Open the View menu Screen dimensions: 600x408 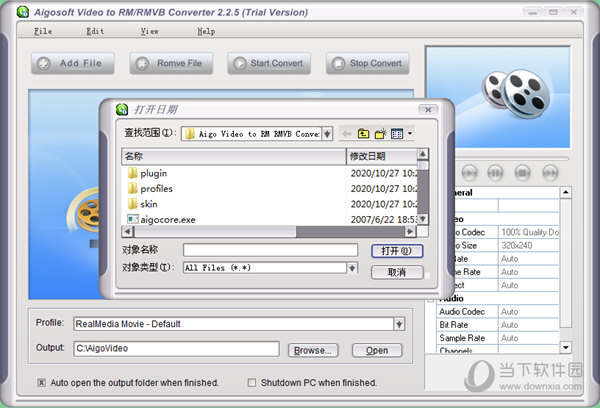pos(149,31)
